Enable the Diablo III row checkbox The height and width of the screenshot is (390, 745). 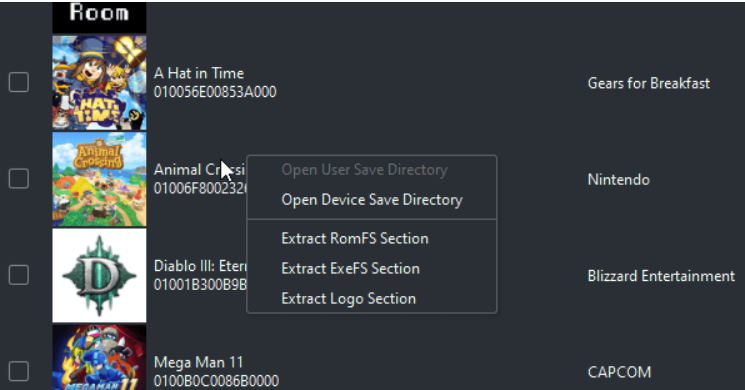(x=19, y=276)
